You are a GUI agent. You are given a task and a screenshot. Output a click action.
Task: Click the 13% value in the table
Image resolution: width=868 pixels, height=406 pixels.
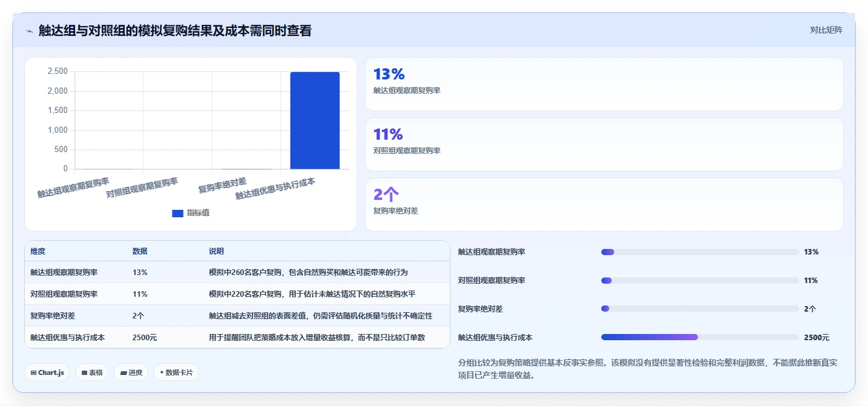point(140,273)
